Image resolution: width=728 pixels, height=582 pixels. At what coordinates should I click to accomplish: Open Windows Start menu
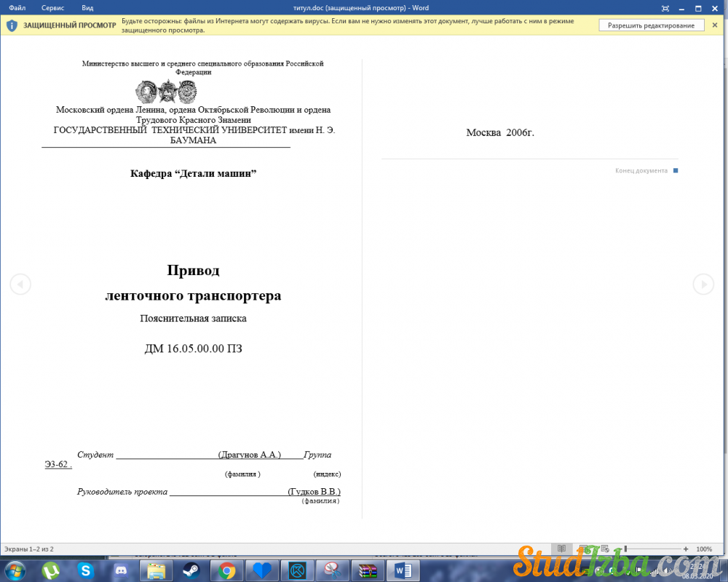pyautogui.click(x=15, y=570)
